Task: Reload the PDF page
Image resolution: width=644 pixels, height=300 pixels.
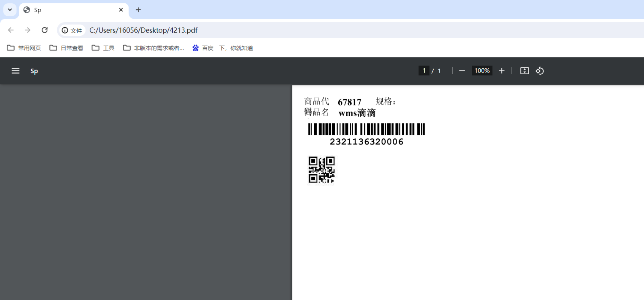Action: [x=45, y=30]
